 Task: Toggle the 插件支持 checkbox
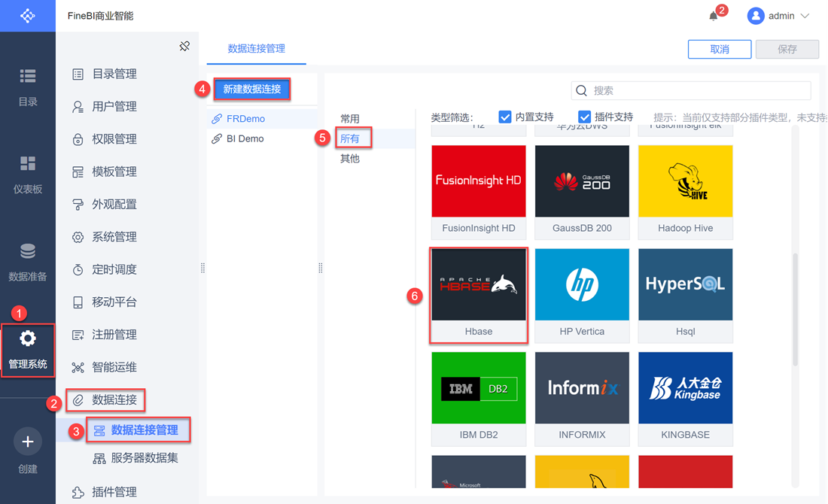[x=584, y=117]
